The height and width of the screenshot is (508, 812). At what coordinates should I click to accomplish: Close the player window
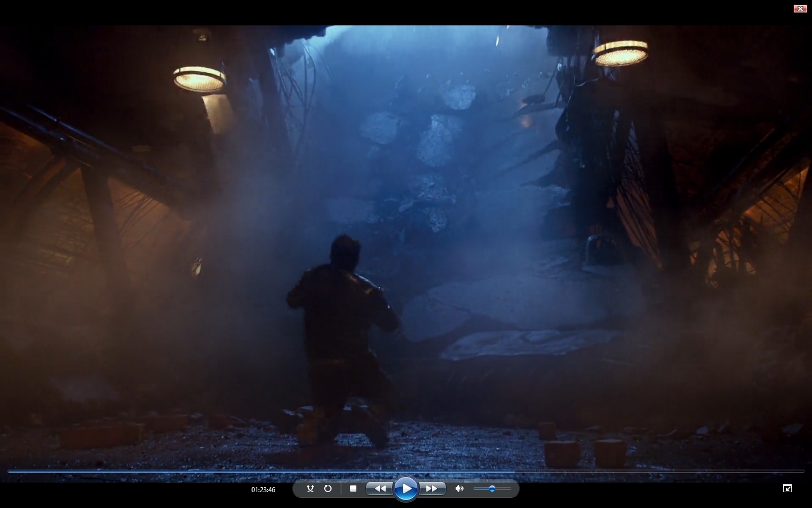coord(800,8)
